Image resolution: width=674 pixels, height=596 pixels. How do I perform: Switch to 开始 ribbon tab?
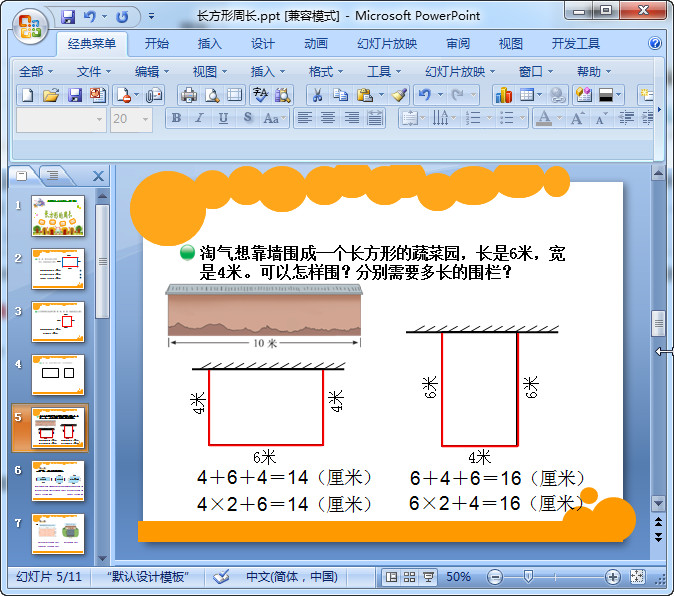pos(156,43)
